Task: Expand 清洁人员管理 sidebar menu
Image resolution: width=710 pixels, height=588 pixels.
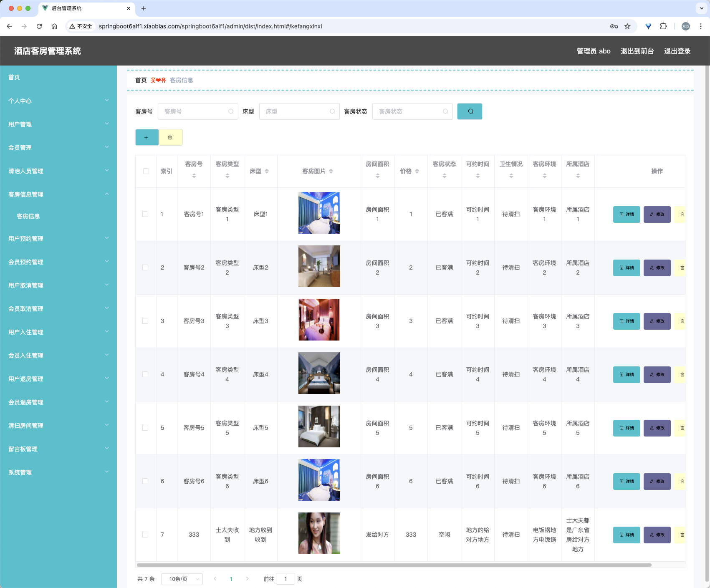Action: 58,171
